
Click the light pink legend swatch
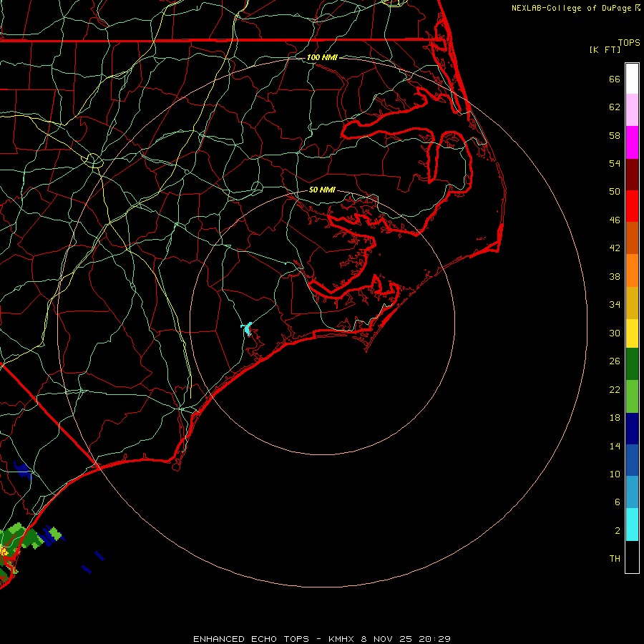click(632, 109)
